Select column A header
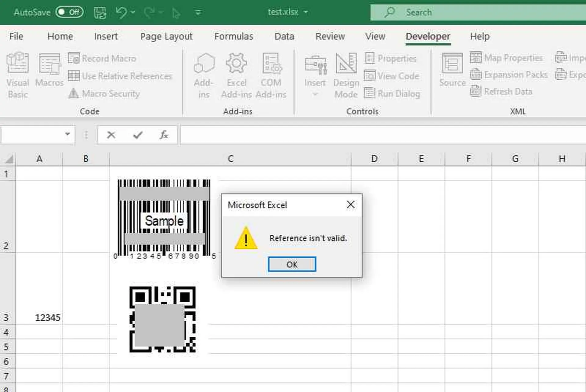 coord(39,159)
